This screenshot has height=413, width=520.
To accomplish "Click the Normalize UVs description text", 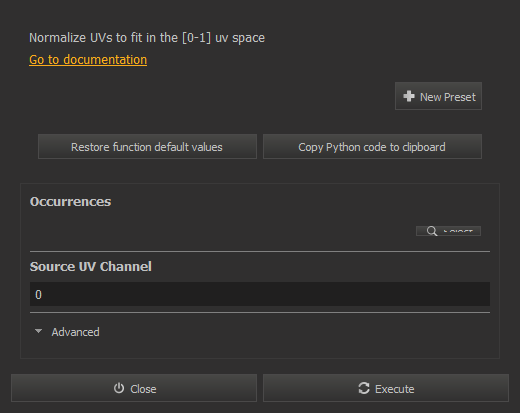I will (147, 38).
